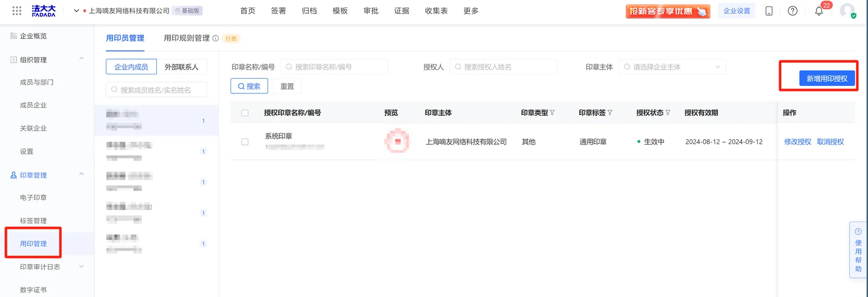Open 更多 in top menu
Screen dimensions: 868x297
[x=471, y=11]
